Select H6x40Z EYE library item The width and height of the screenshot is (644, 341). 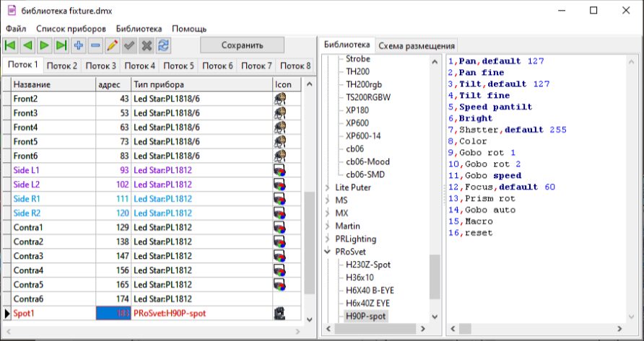tap(368, 304)
